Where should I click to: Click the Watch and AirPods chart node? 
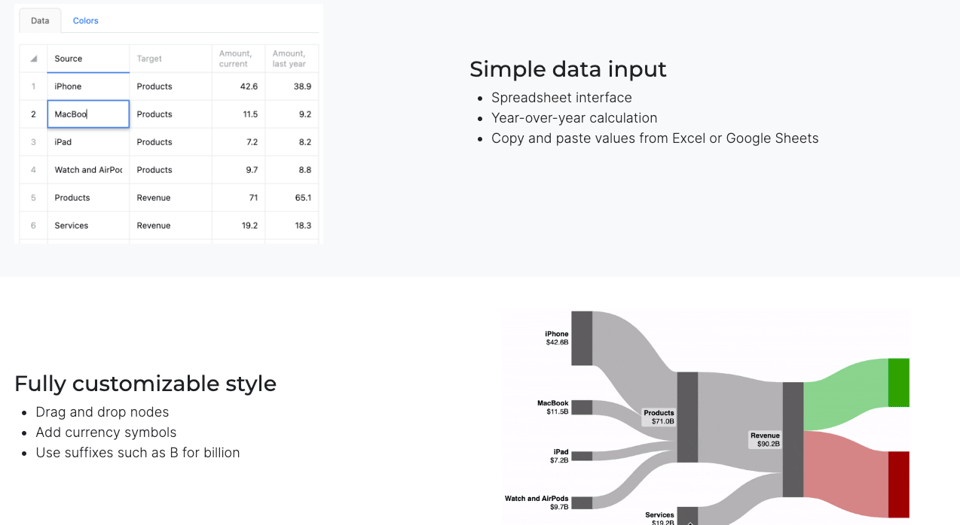[x=581, y=502]
